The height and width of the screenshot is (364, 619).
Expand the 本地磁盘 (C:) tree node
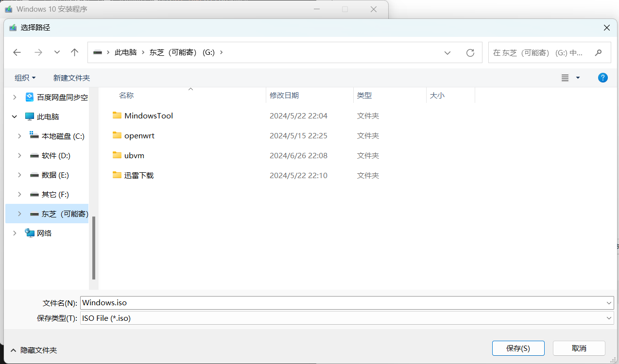coord(19,136)
